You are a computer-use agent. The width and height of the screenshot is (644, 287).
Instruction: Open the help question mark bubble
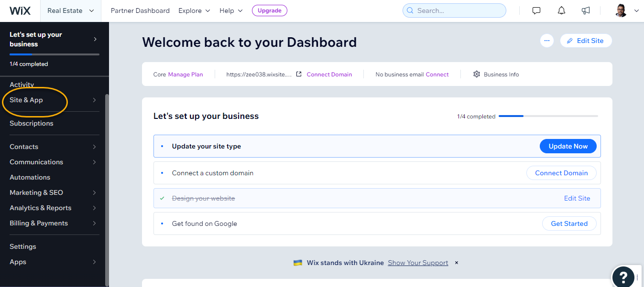[x=623, y=276]
